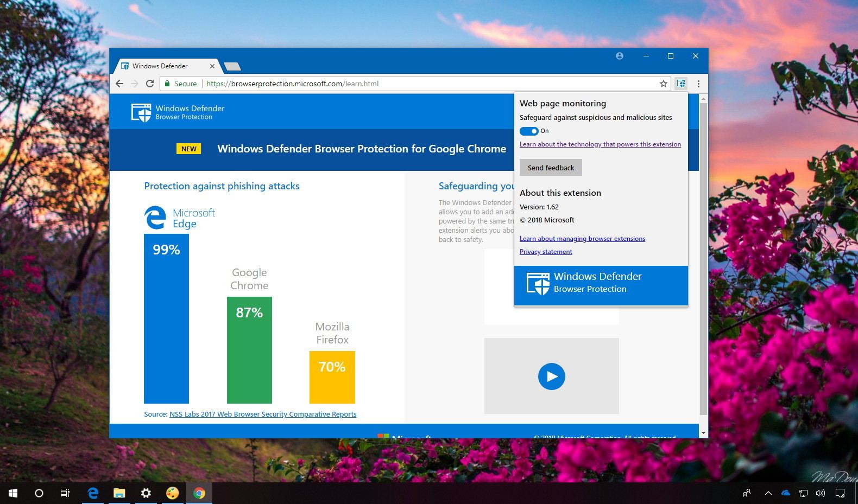Image resolution: width=858 pixels, height=504 pixels.
Task: Open the Action Center notification icon
Action: coord(840,493)
